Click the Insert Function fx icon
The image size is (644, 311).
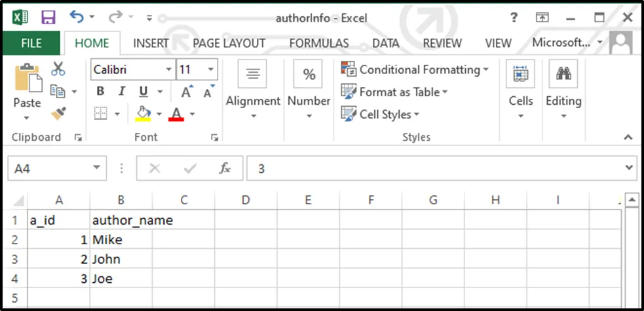[225, 168]
